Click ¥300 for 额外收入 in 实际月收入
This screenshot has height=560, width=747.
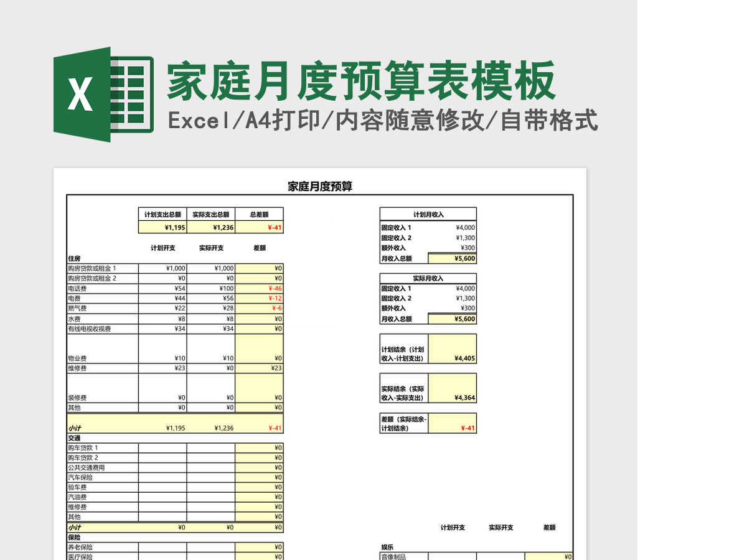(467, 308)
